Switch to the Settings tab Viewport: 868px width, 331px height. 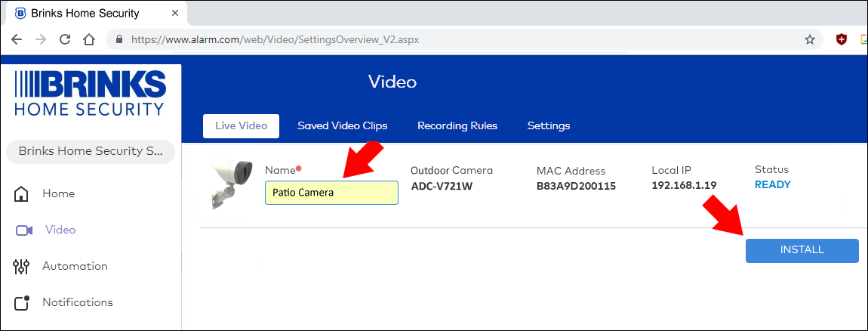point(549,126)
